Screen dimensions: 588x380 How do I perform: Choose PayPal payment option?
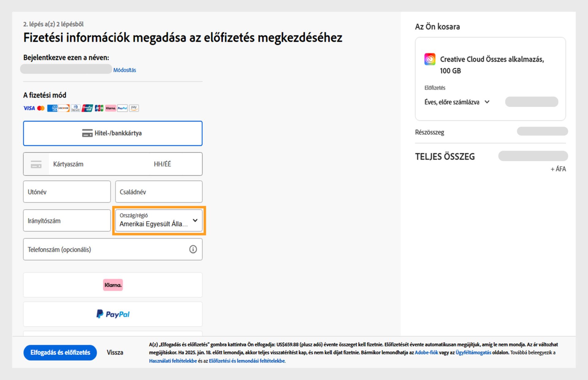[112, 314]
